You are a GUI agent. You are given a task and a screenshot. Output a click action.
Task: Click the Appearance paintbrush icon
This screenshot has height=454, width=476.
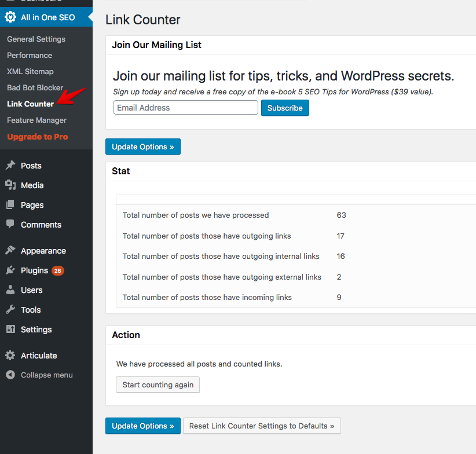(10, 250)
